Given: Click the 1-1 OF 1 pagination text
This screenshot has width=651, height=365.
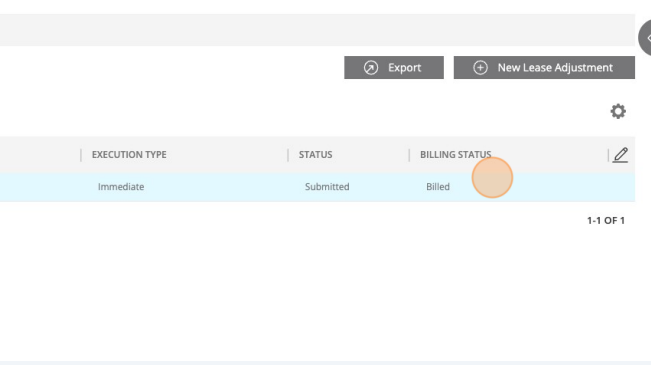Looking at the screenshot, I should tap(606, 220).
